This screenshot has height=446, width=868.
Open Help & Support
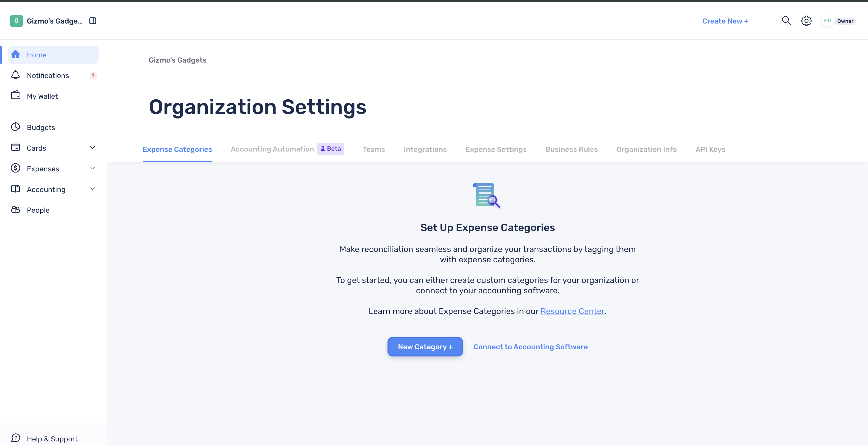(x=54, y=439)
